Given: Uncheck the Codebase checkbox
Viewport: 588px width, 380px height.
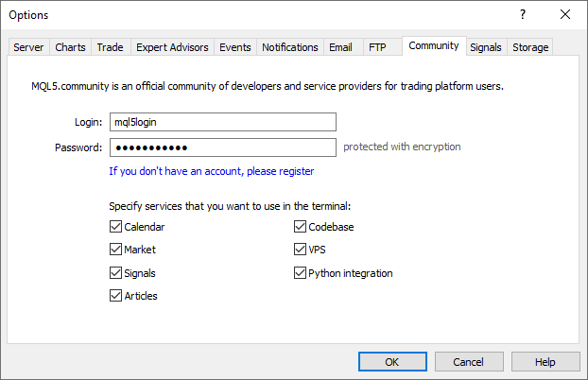Looking at the screenshot, I should click(300, 227).
